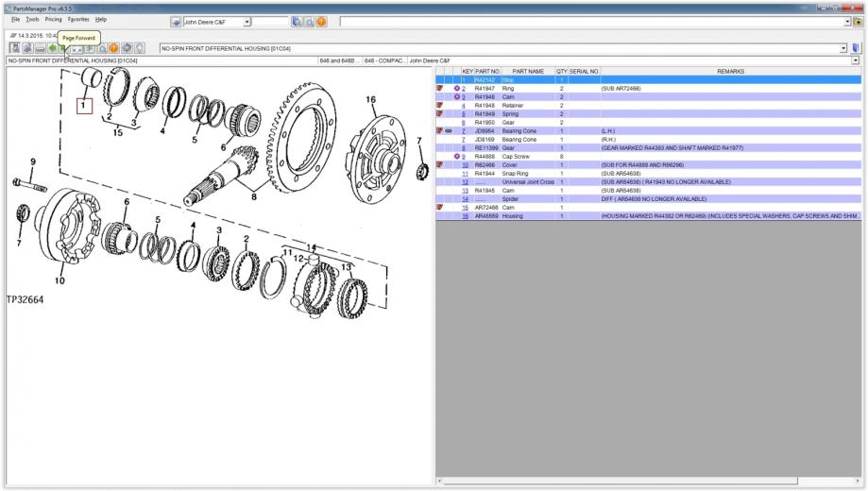Image resolution: width=868 pixels, height=491 pixels.
Task: Click the '646 and 646B' breadcrumb segment
Action: 339,60
